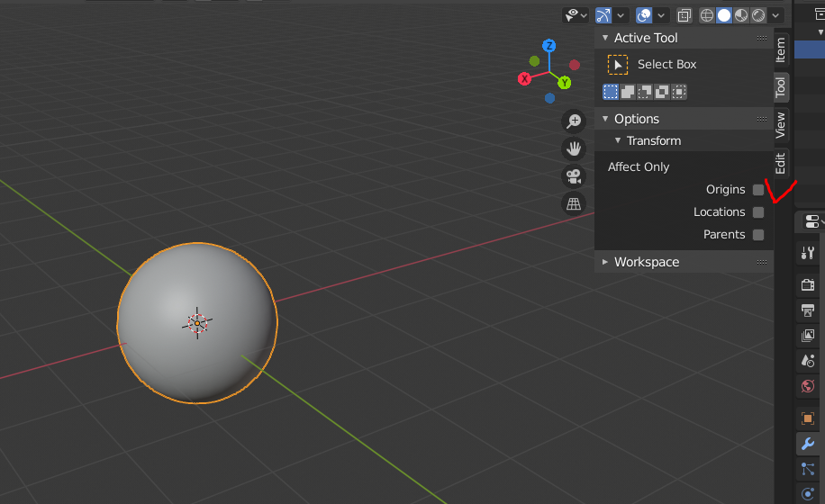The height and width of the screenshot is (504, 825).
Task: Open the View Layer properties tab
Action: tap(808, 336)
